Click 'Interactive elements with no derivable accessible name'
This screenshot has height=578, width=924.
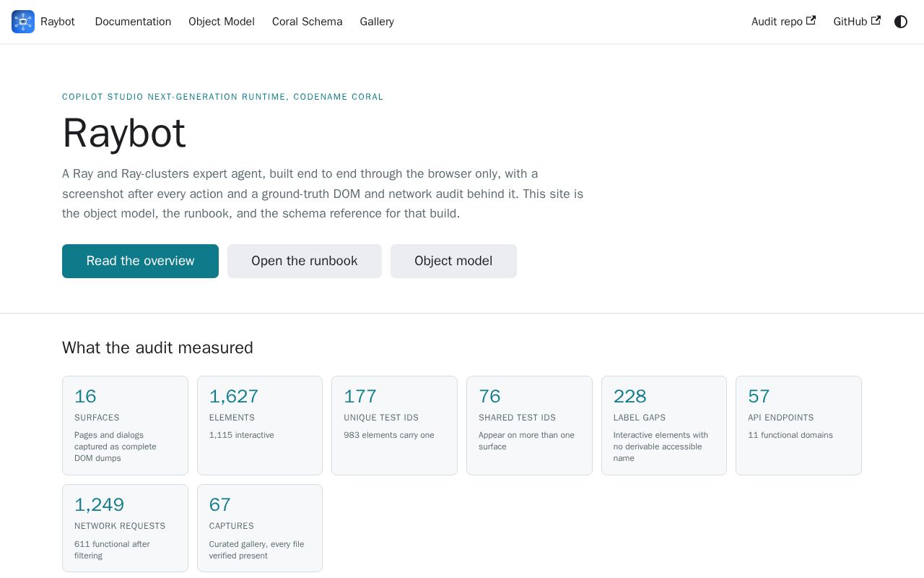tap(661, 447)
